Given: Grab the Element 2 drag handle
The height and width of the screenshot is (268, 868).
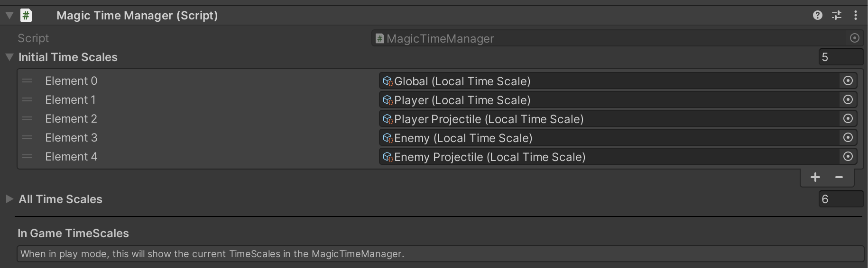Looking at the screenshot, I should [27, 119].
